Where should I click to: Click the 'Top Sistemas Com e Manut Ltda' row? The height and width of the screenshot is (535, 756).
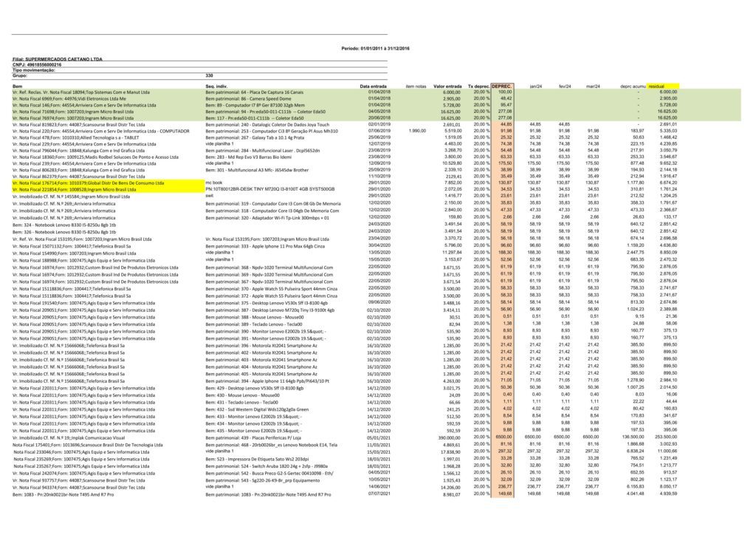coord(81,92)
